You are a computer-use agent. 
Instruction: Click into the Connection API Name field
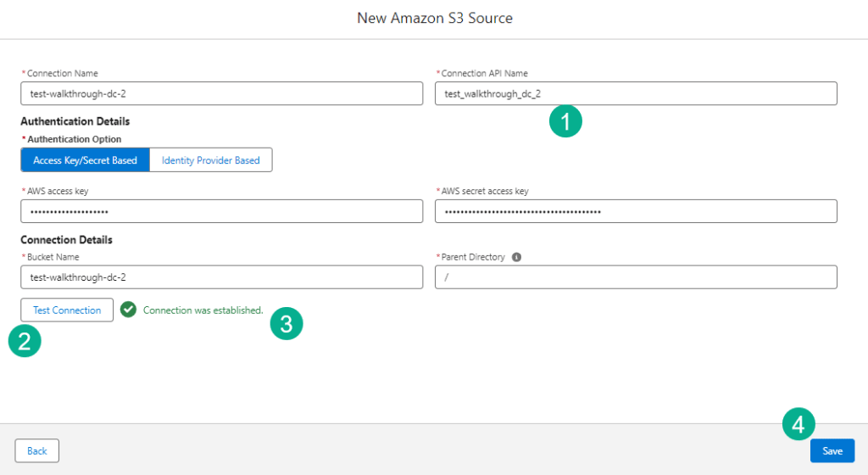click(636, 93)
